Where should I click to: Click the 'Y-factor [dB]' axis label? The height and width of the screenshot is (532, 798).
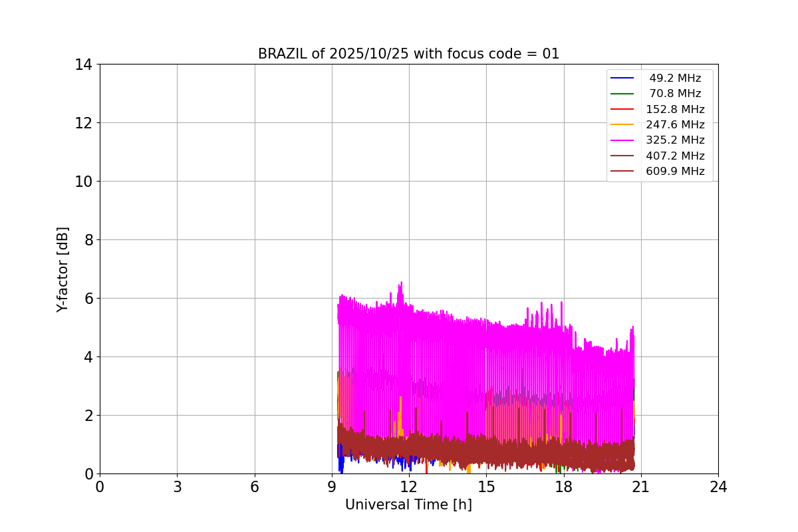[x=63, y=269]
